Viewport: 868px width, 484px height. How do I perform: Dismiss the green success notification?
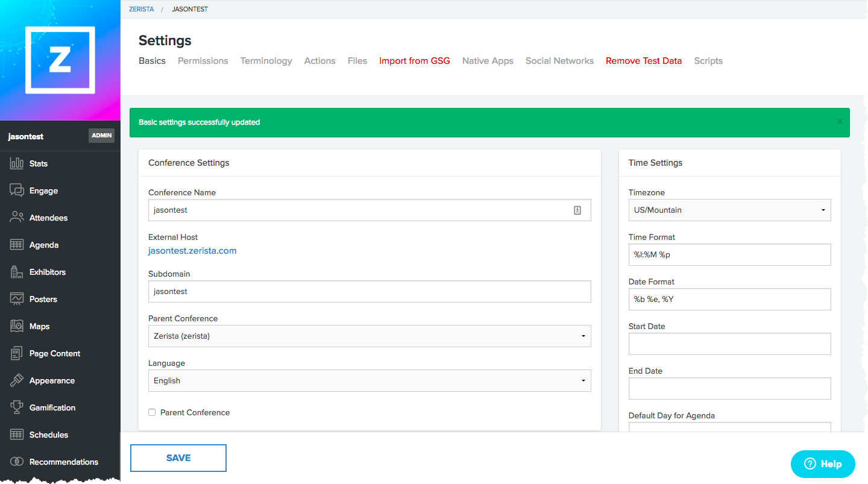(x=840, y=122)
